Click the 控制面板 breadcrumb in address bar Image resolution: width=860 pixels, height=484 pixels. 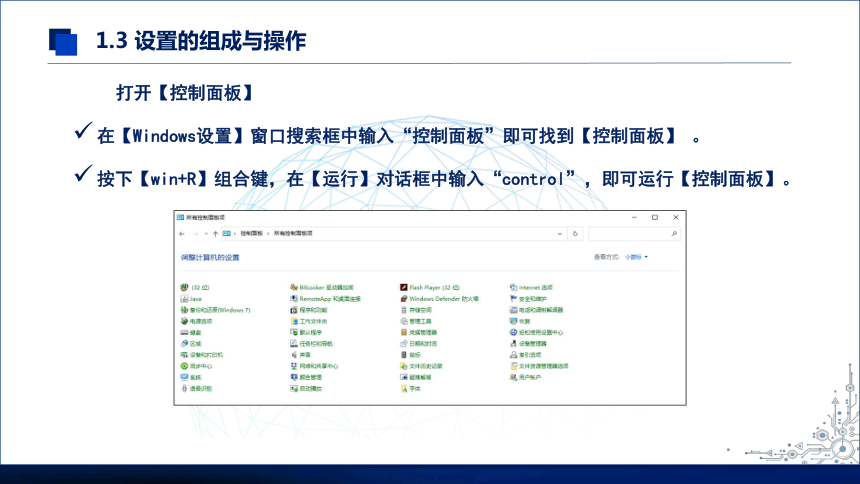251,234
